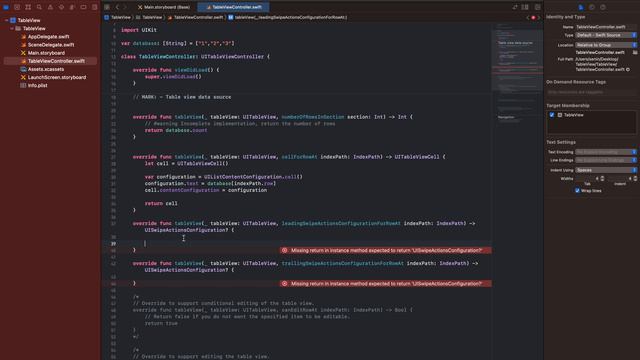Screen dimensions: 640x360
Task: Open the Issue navigator warning icon
Action: [50, 7]
